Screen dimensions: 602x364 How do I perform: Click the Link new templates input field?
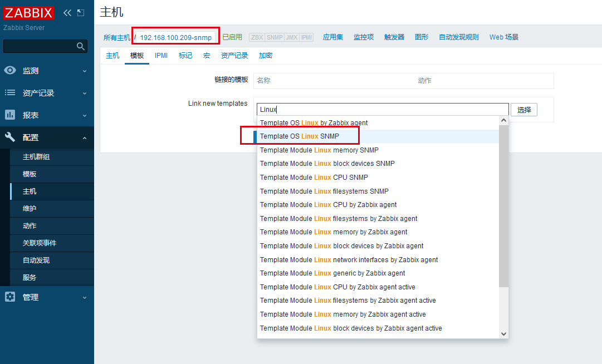pyautogui.click(x=382, y=110)
